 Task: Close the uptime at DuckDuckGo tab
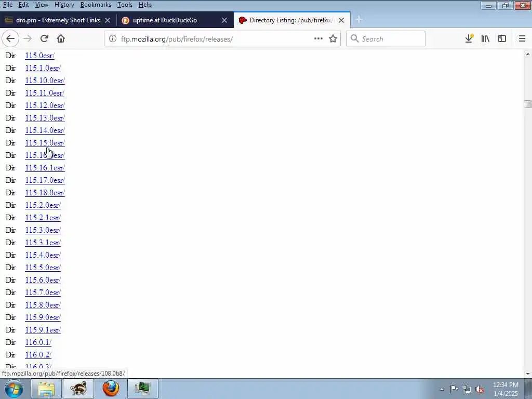[x=224, y=20]
